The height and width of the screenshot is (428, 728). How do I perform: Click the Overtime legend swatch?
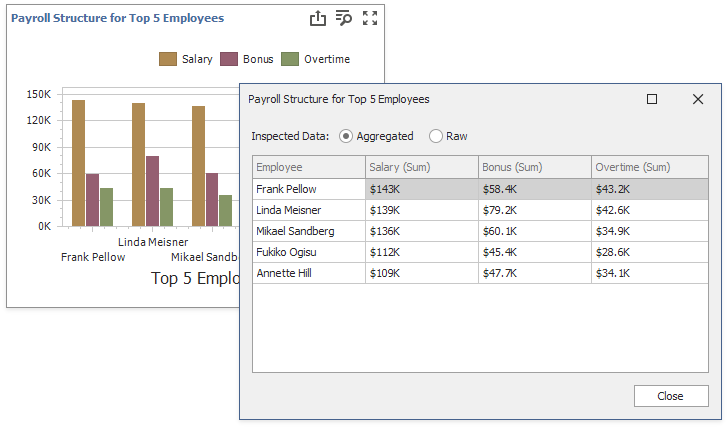pos(290,59)
